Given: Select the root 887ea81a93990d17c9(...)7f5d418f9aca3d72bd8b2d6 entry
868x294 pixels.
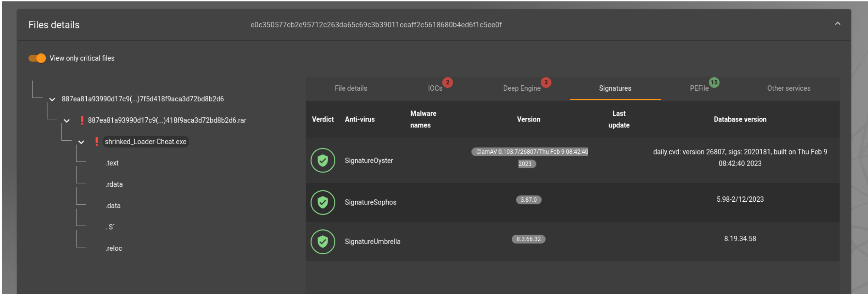Looking at the screenshot, I should 143,99.
